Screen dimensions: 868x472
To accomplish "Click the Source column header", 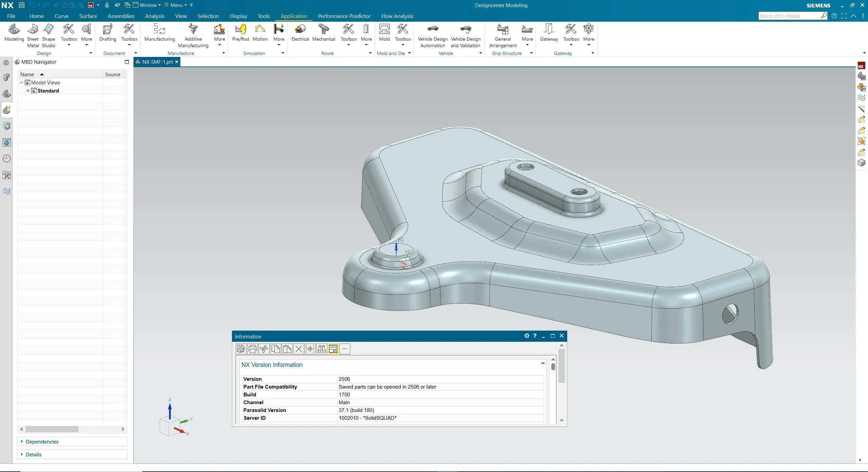I will (x=114, y=75).
